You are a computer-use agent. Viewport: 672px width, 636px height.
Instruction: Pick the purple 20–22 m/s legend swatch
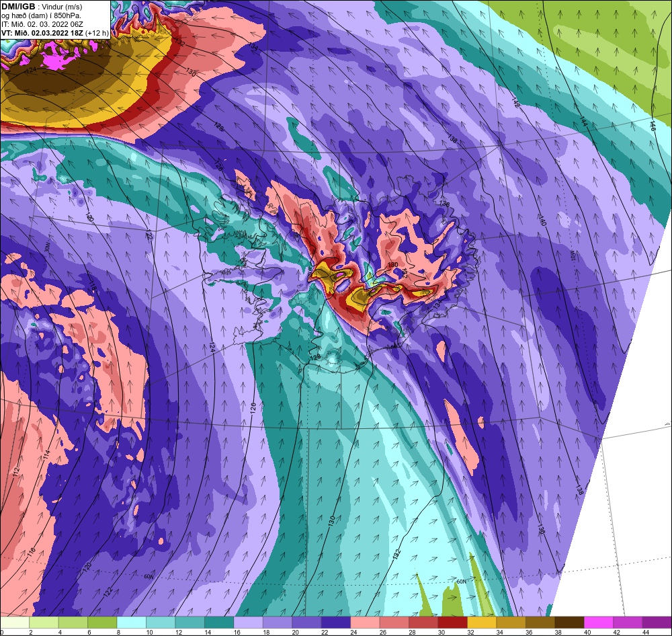point(307,623)
